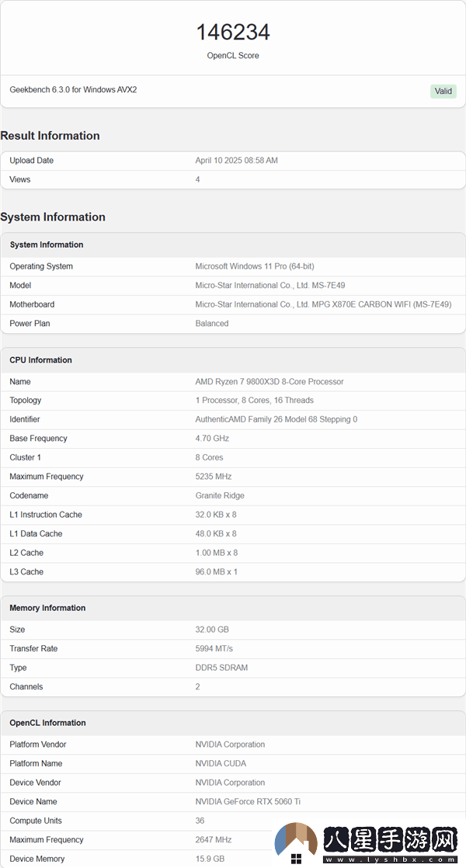Image resolution: width=466 pixels, height=868 pixels.
Task: Click the AMD Ryzen 7 9800X3D processor name
Action: (270, 382)
